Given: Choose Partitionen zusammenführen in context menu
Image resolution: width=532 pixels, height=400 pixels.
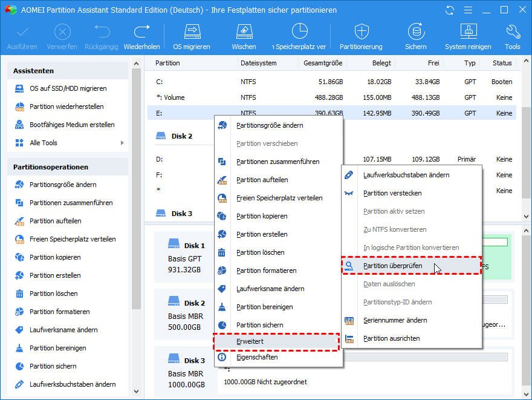Looking at the screenshot, I should coord(278,162).
